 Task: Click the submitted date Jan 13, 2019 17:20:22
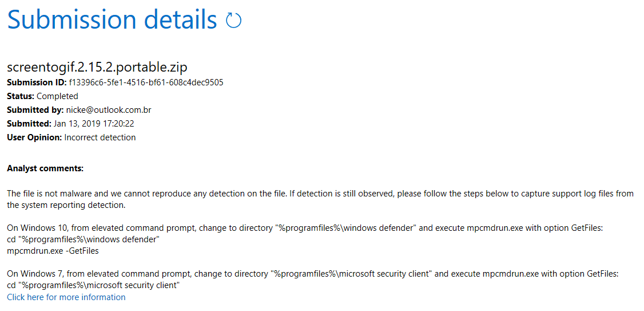tap(93, 124)
